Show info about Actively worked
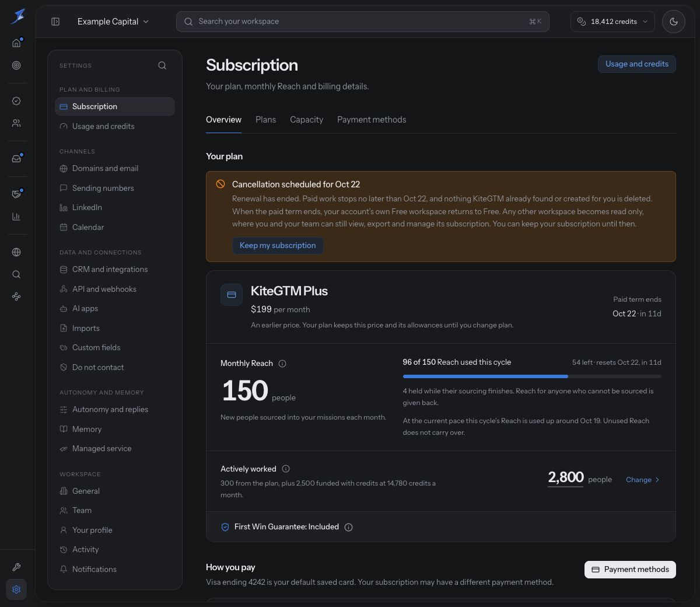Image resolution: width=700 pixels, height=607 pixels. (286, 469)
